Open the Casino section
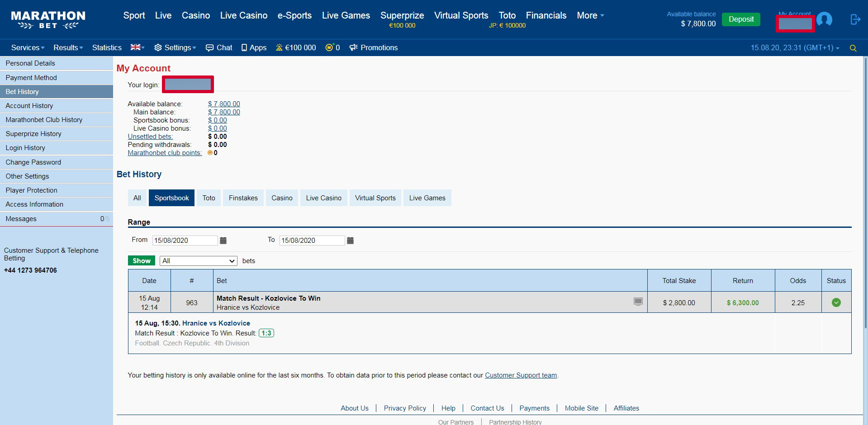Screen dimensions: 868x425 (x=196, y=15)
